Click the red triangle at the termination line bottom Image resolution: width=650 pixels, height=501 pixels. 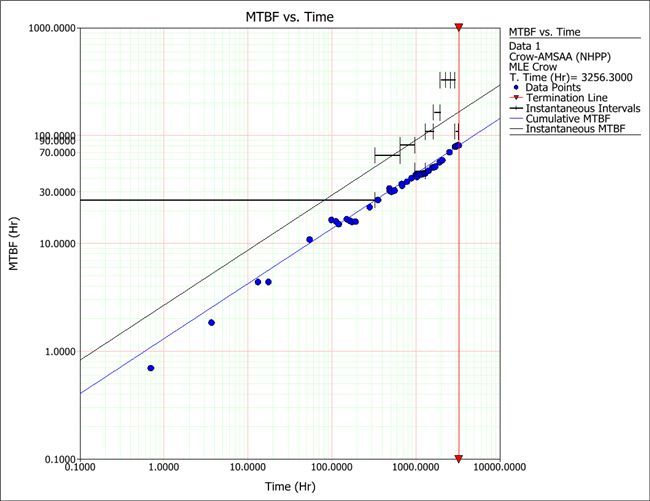click(458, 459)
